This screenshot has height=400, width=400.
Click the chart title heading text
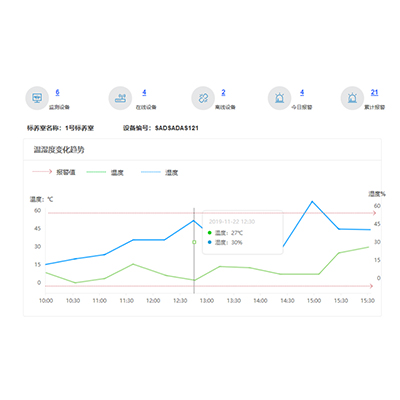coord(59,150)
